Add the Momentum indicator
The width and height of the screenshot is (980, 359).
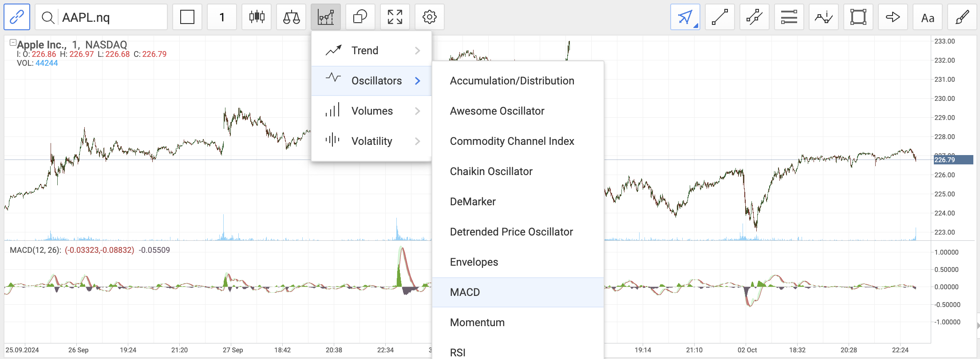tap(518, 323)
